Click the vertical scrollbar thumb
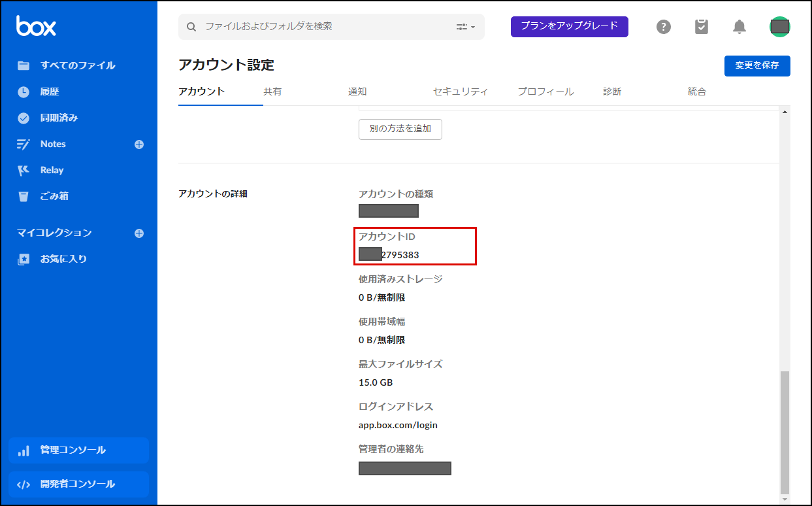 tap(785, 431)
